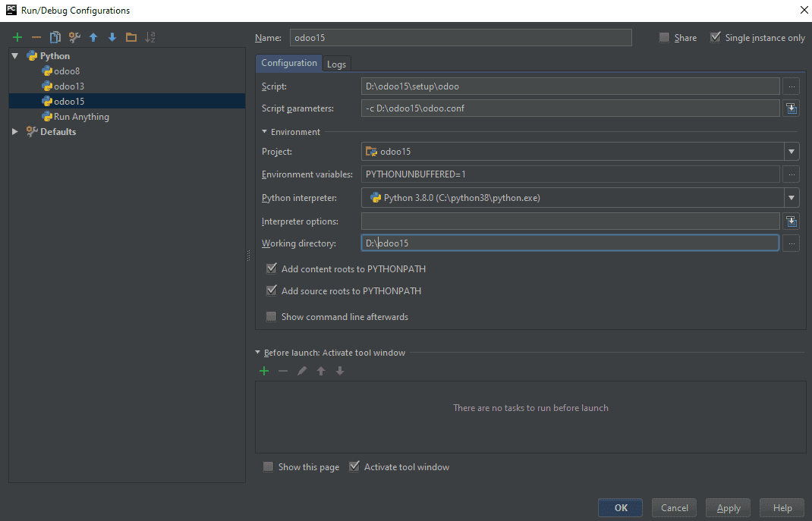Screen dimensions: 812x521
Task: Disable Single instance only
Action: [714, 37]
